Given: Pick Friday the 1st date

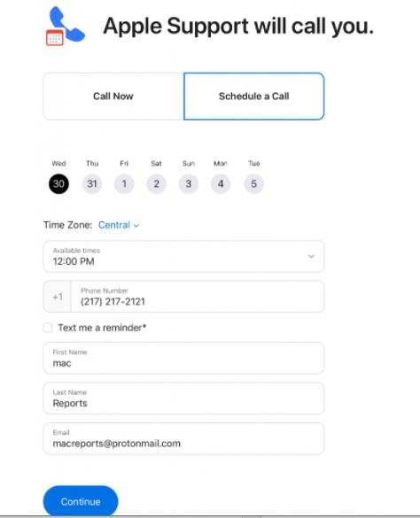Looking at the screenshot, I should 124,183.
